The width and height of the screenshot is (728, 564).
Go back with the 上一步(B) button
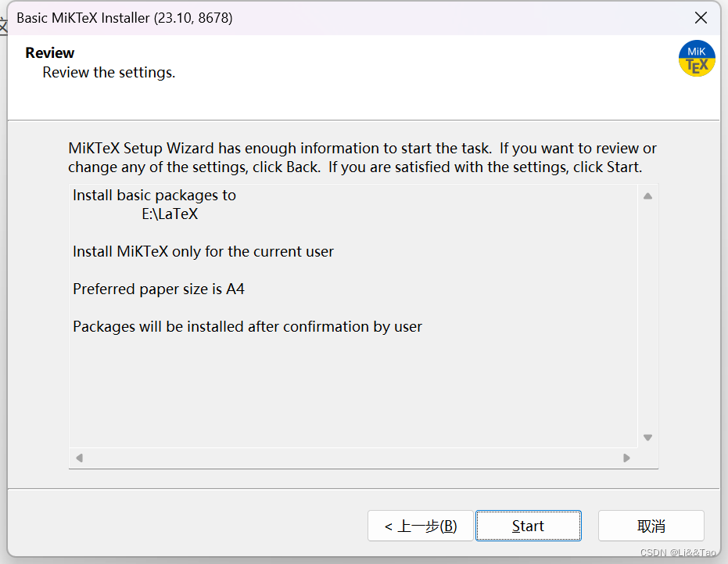tap(420, 526)
